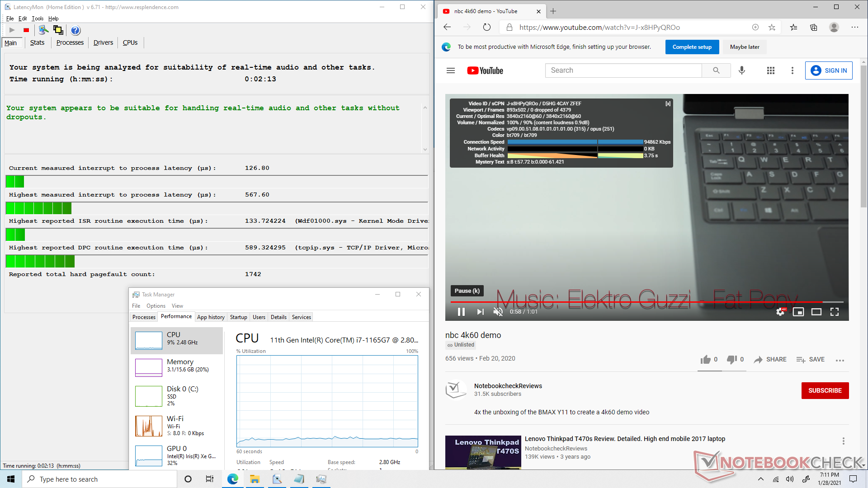The width and height of the screenshot is (868, 488).
Task: Select Wi-Fi performance entry
Action: click(177, 426)
